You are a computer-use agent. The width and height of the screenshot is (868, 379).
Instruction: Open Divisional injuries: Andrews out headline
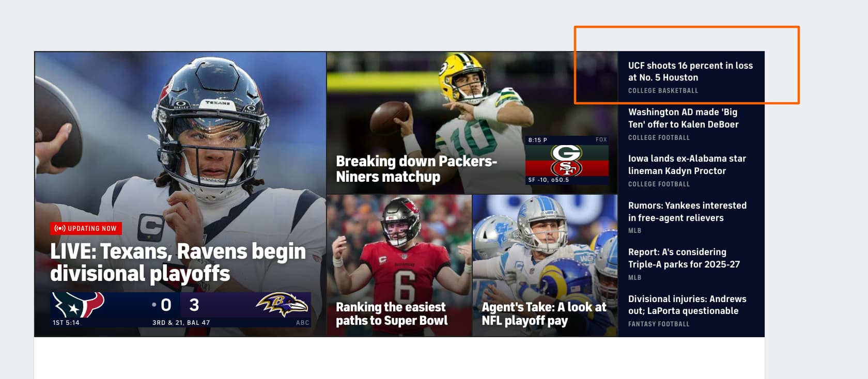coord(687,305)
